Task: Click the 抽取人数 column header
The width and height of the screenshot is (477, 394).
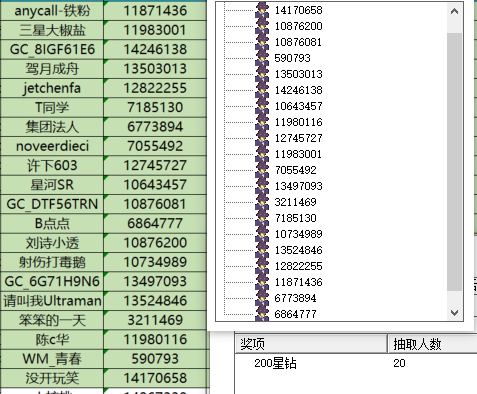Action: point(433,344)
